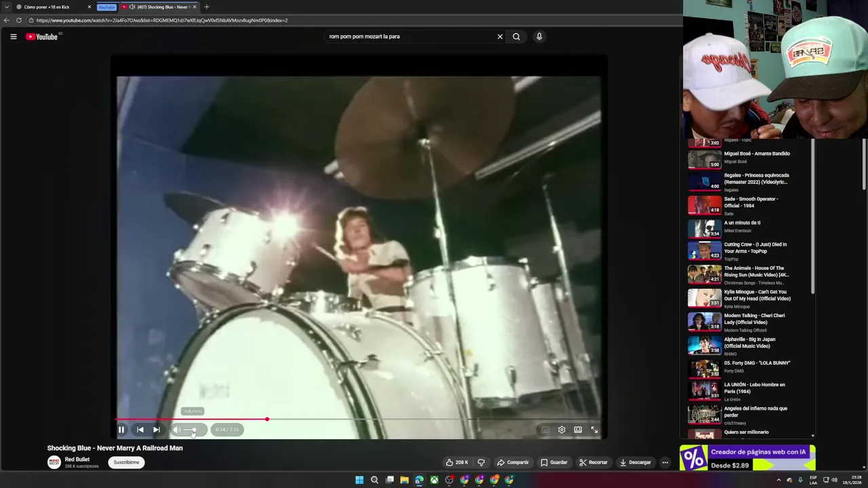This screenshot has height=488, width=868.
Task: Open Red Bullet channel avatar
Action: [x=54, y=462]
